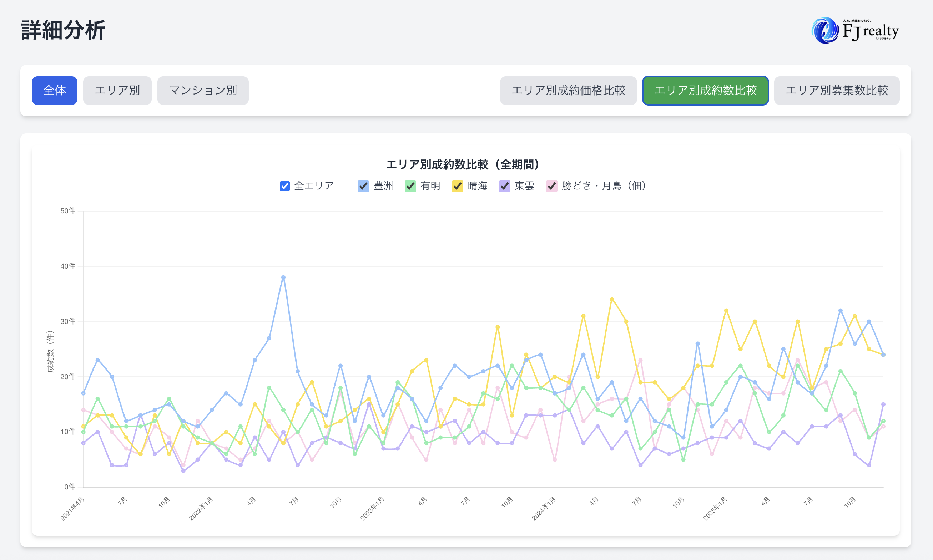Image resolution: width=933 pixels, height=560 pixels.
Task: Select the 全体 tab
Action: (x=54, y=91)
